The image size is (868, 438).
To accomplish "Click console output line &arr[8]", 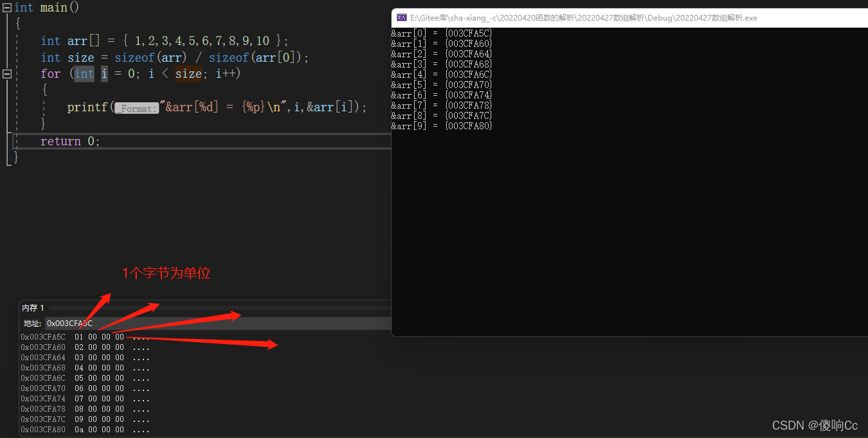I will click(x=442, y=116).
